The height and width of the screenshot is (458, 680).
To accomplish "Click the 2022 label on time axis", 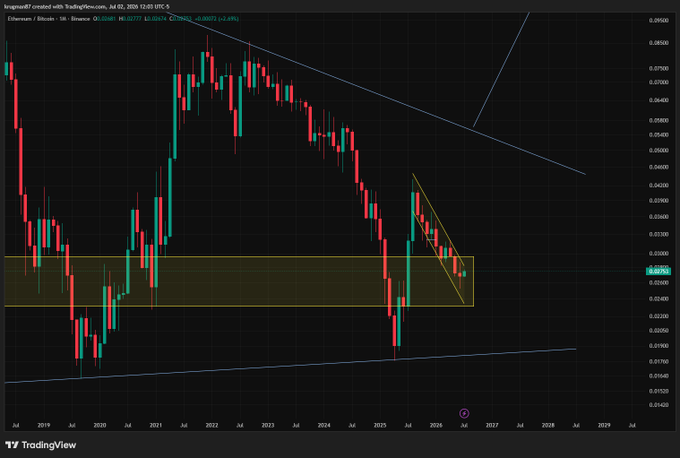I will pos(212,425).
